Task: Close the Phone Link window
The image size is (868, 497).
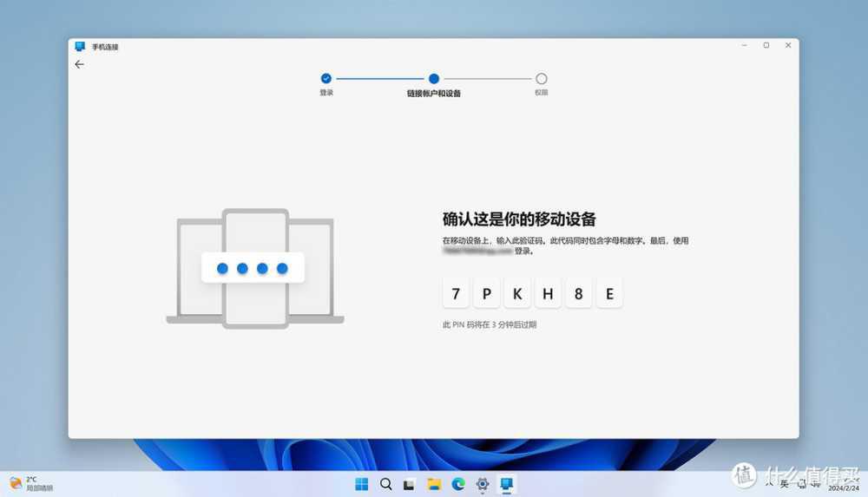Action: (x=788, y=45)
